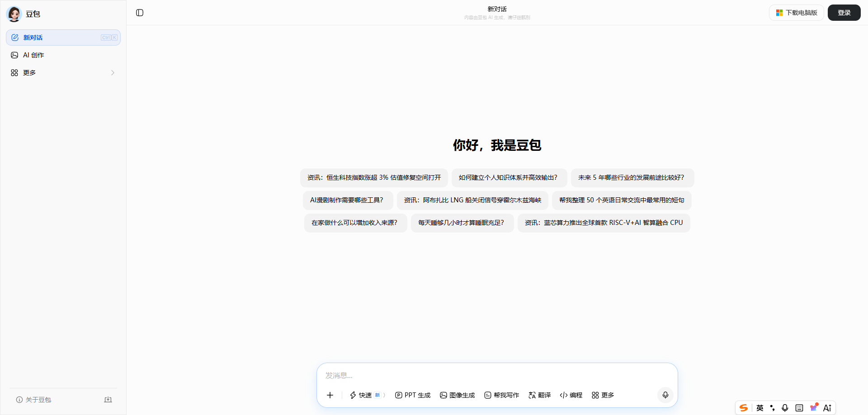
Task: Select suggestion AI漫剧制作需要哪些工具
Action: 348,201
